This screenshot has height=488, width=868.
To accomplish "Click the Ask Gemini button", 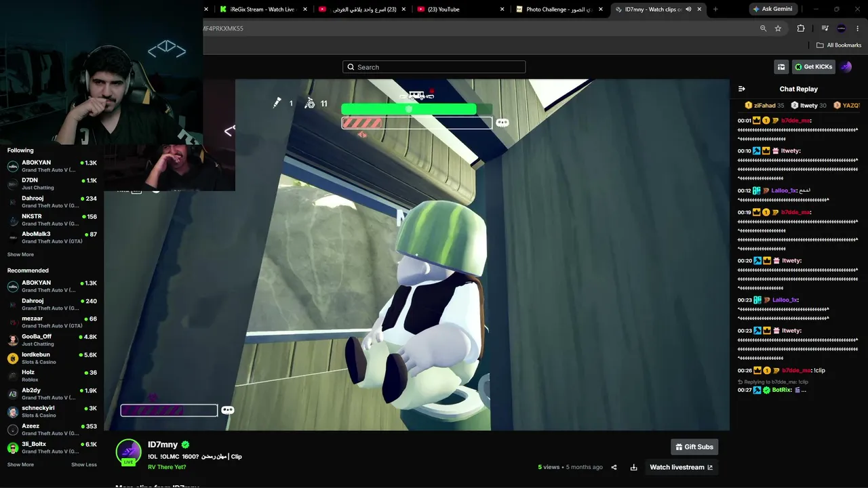I will pyautogui.click(x=772, y=9).
